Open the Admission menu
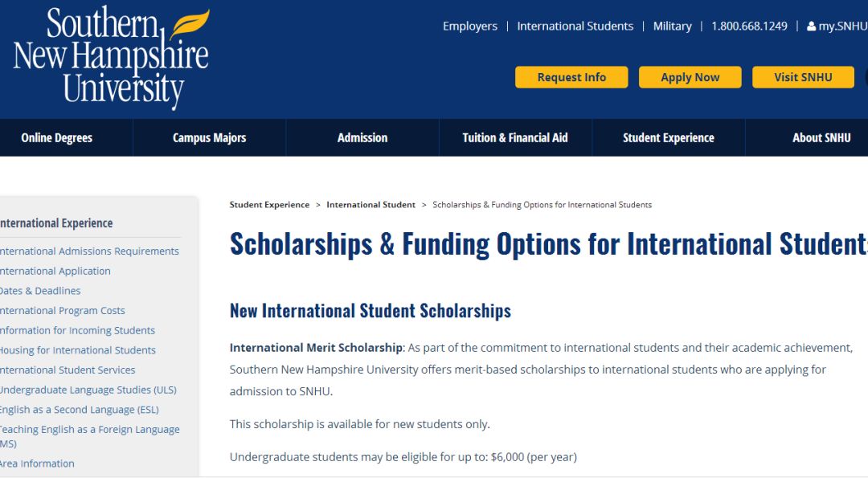868x478 pixels. (x=362, y=137)
